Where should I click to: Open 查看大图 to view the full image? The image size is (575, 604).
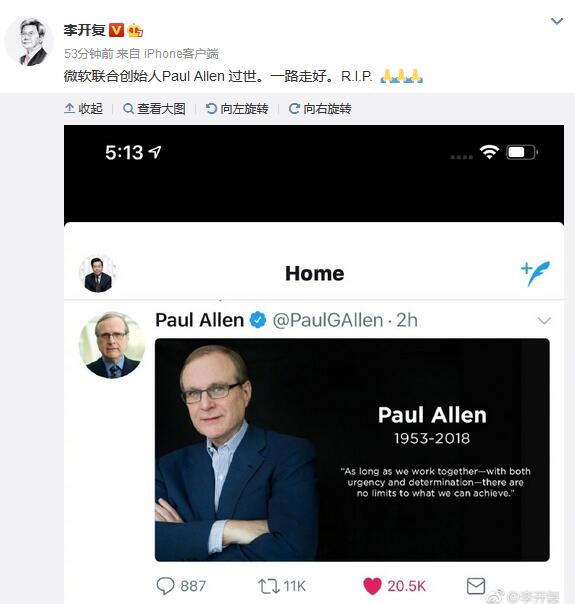tap(154, 109)
